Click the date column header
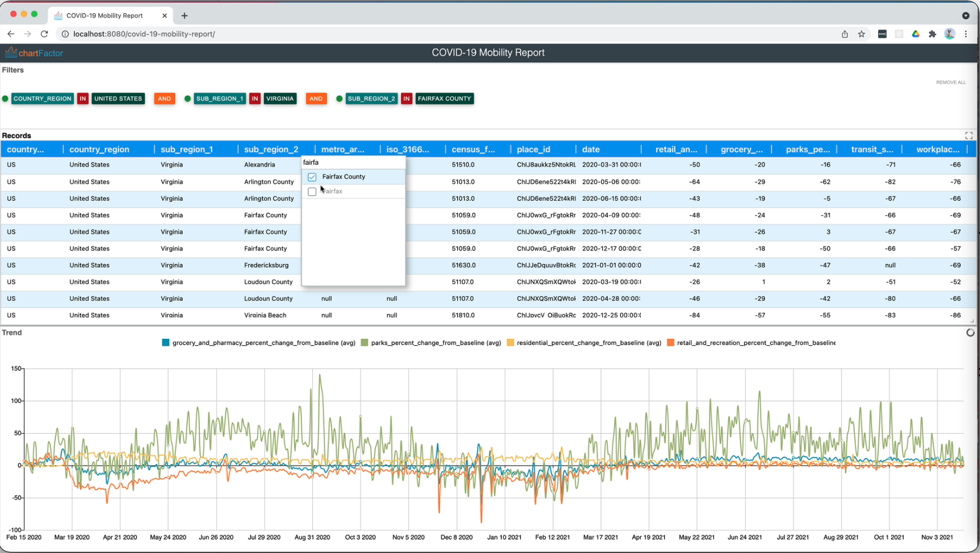 click(591, 149)
